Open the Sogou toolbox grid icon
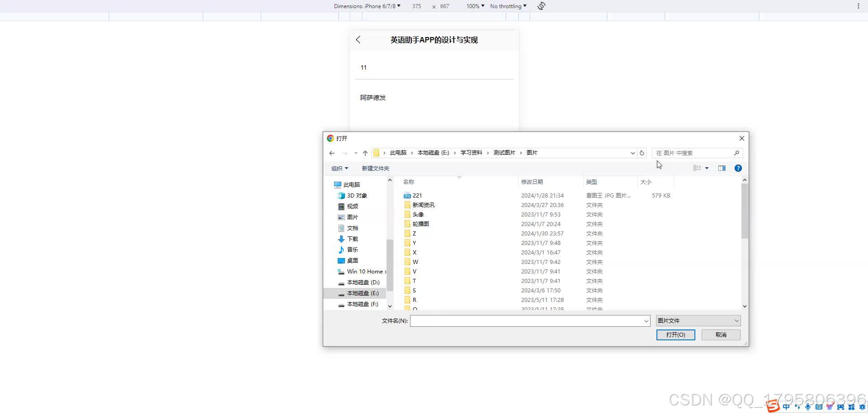 click(x=851, y=407)
